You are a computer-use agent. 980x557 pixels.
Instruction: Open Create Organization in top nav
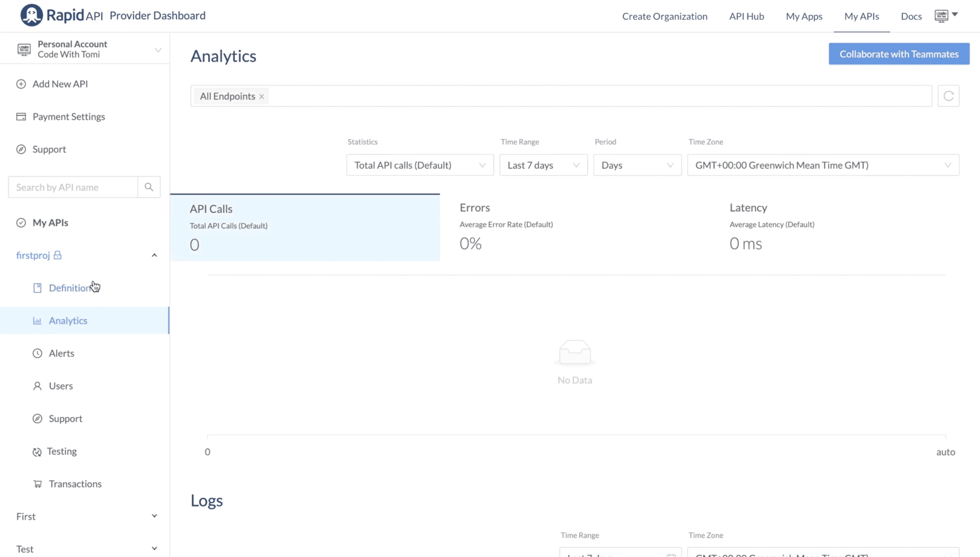[x=665, y=16]
